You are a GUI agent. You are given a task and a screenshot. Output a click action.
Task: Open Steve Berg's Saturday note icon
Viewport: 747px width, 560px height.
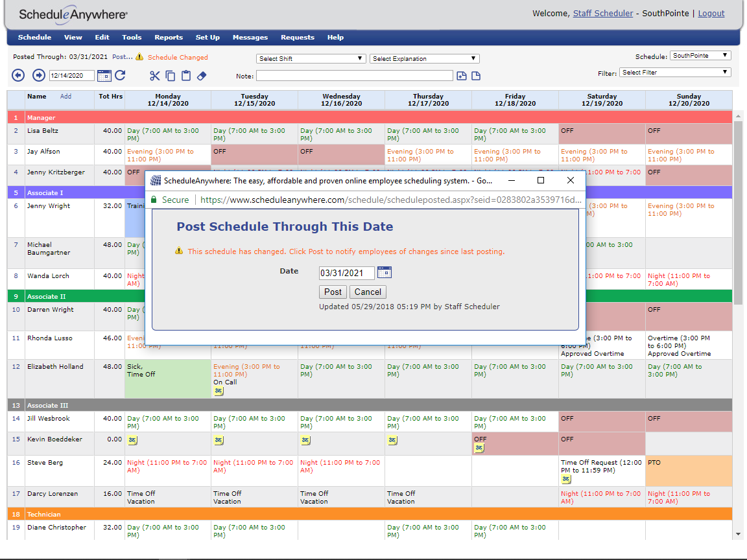pos(565,479)
